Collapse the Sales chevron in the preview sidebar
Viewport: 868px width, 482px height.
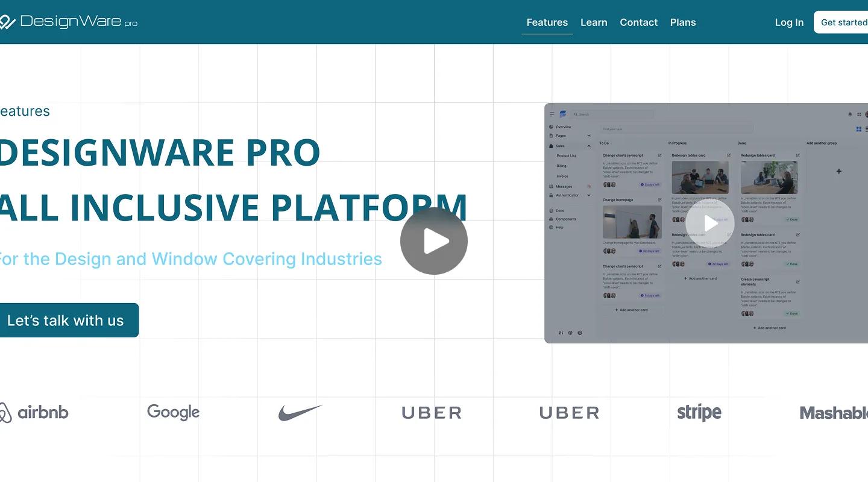pos(589,146)
